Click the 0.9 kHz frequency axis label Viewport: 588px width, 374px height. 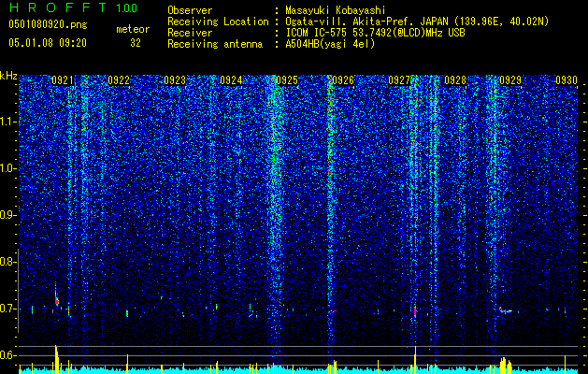coord(7,215)
